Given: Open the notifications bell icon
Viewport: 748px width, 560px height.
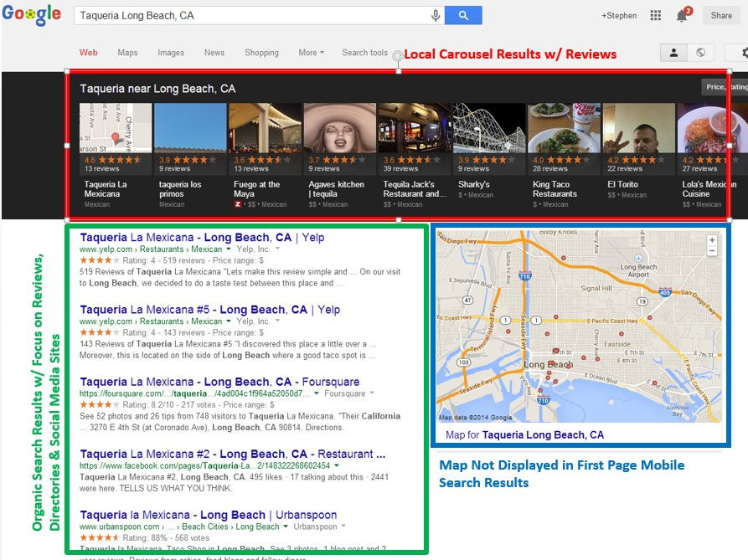Looking at the screenshot, I should click(683, 16).
